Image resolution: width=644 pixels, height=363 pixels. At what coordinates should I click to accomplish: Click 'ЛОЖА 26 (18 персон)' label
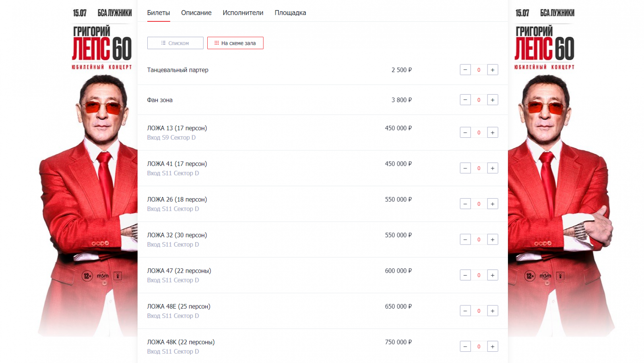(x=177, y=199)
